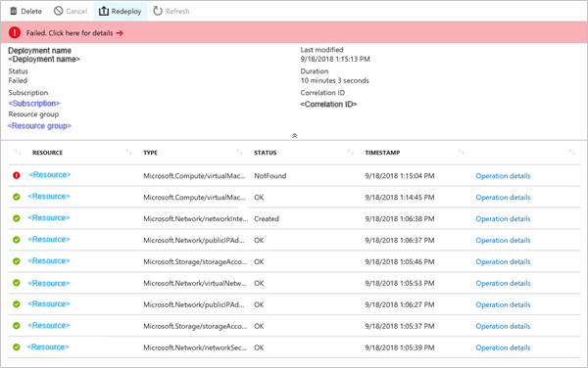Click the green check icon on the 1:05:37 PM row
Viewport: 588px width, 368px height.
coord(17,326)
